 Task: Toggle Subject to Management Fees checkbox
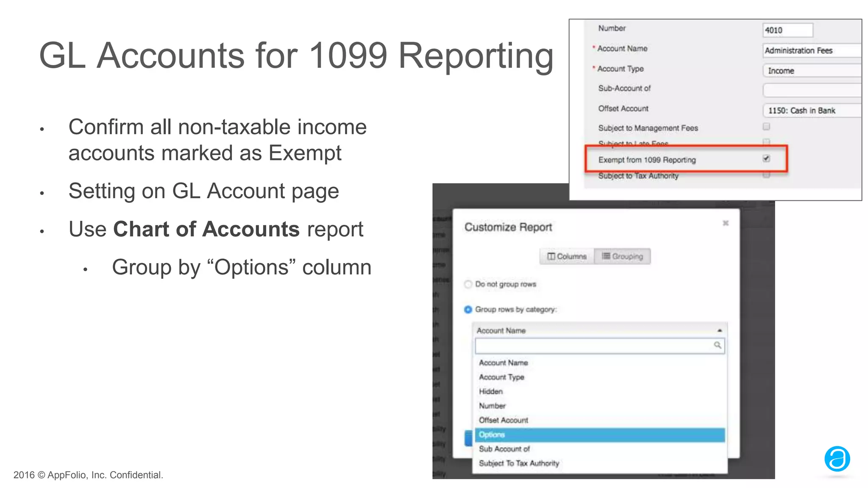coord(766,126)
